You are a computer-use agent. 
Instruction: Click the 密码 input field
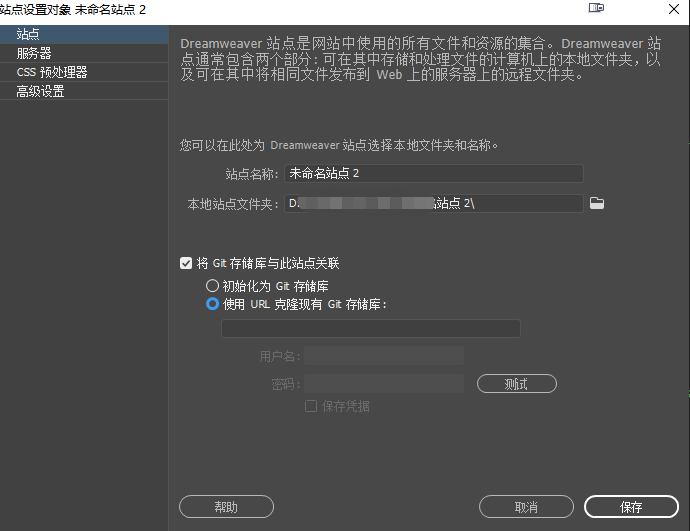pos(384,384)
